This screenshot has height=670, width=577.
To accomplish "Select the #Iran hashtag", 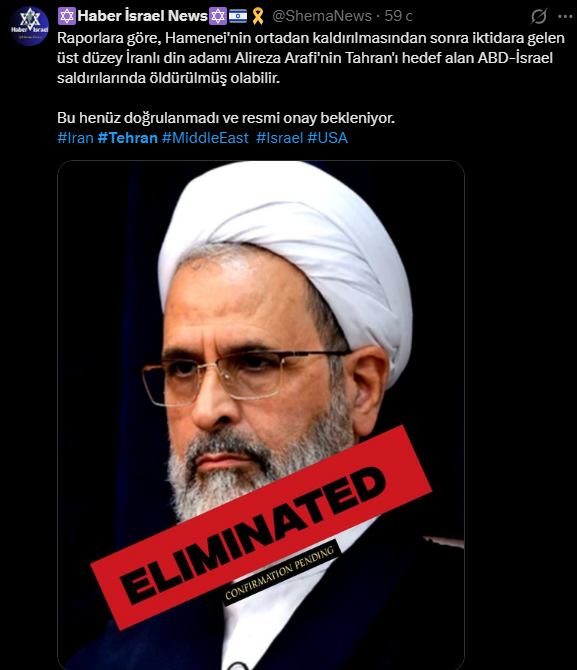I will [75, 138].
